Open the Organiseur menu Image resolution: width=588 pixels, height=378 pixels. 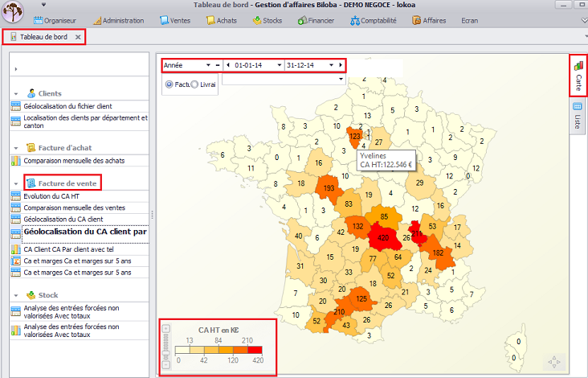[x=55, y=21]
